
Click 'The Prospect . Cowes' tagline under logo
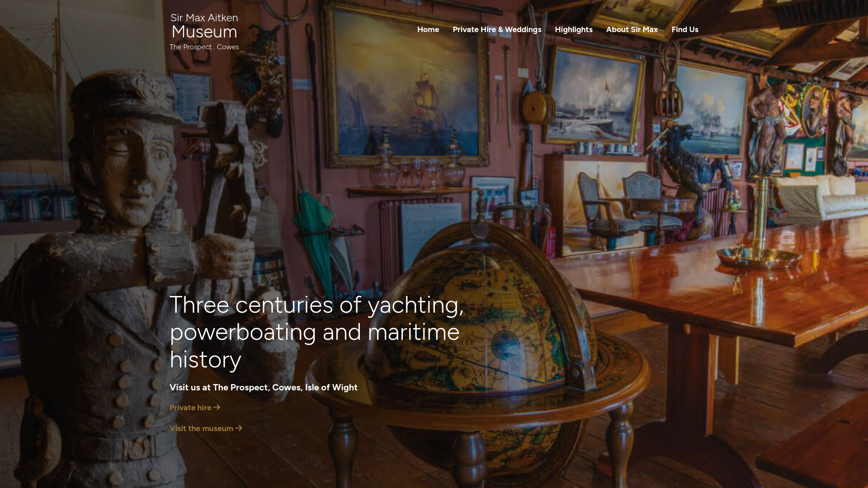(x=204, y=47)
